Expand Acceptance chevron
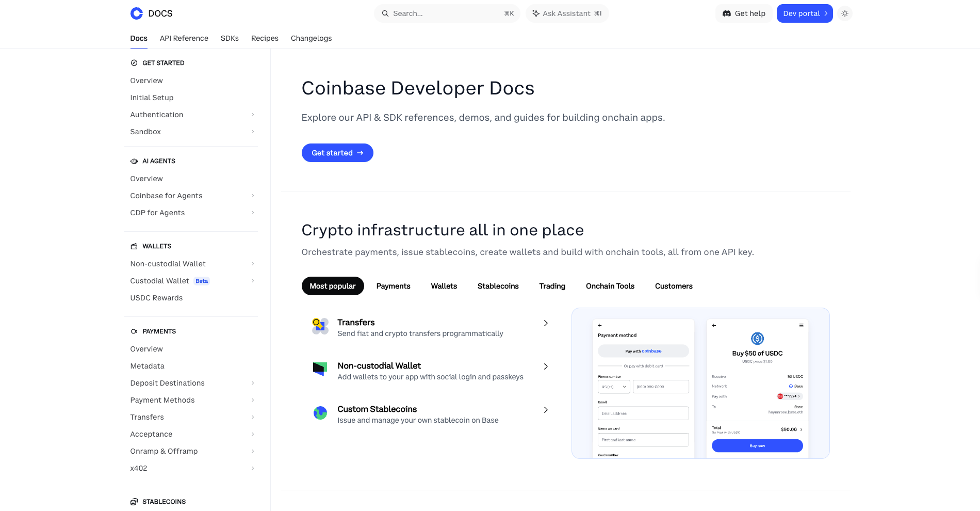 click(253, 434)
